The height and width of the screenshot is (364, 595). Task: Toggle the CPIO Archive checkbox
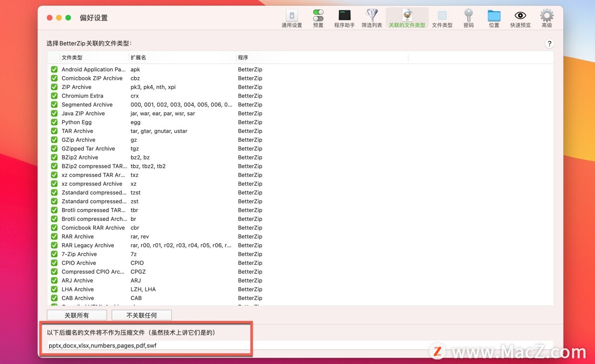54,263
